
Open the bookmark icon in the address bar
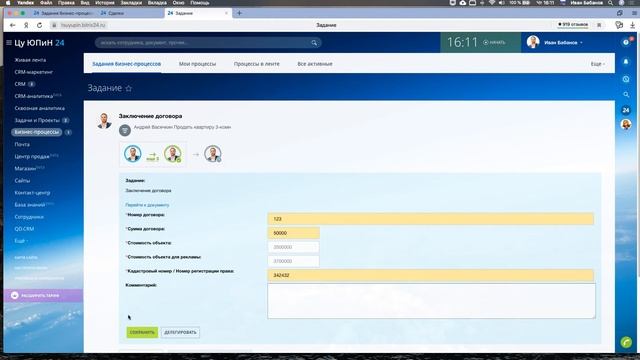click(599, 25)
